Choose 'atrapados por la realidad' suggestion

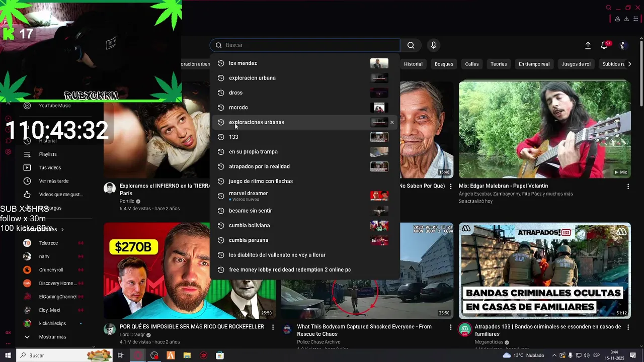(x=304, y=166)
